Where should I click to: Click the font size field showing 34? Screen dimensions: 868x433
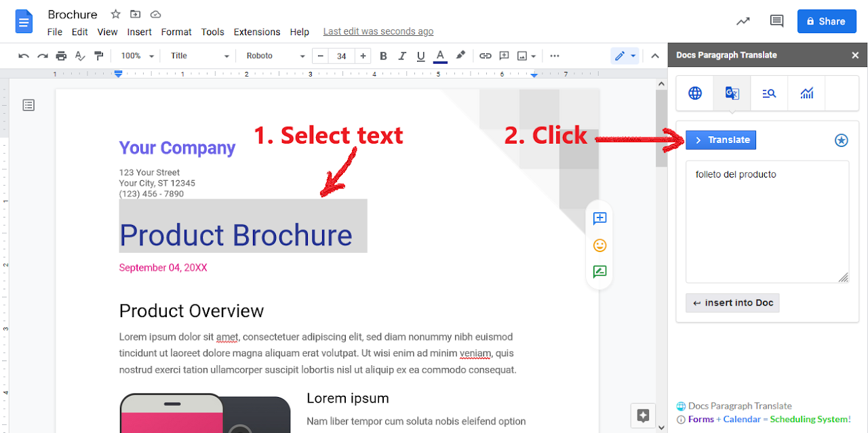[342, 56]
